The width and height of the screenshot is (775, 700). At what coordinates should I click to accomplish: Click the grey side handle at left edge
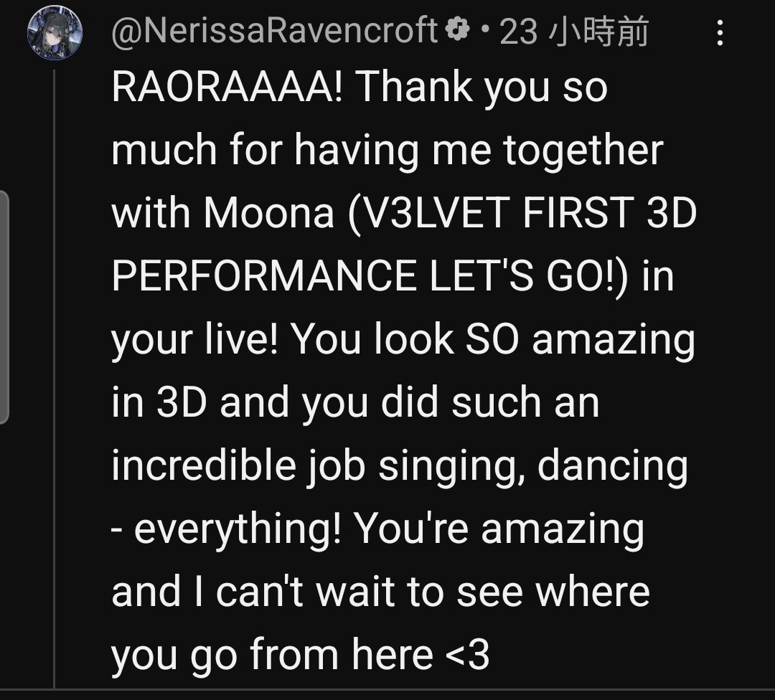(x=4, y=307)
